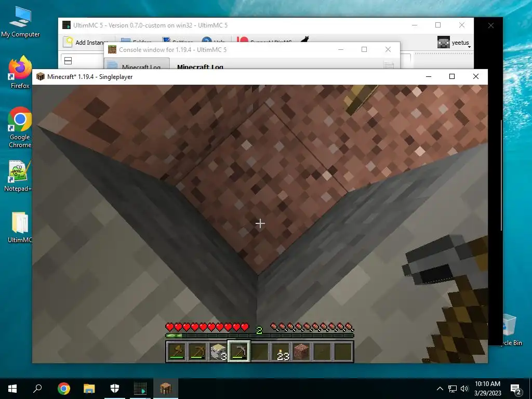Minimize the UltimMC 5 main window
This screenshot has height=399, width=532.
(415, 25)
